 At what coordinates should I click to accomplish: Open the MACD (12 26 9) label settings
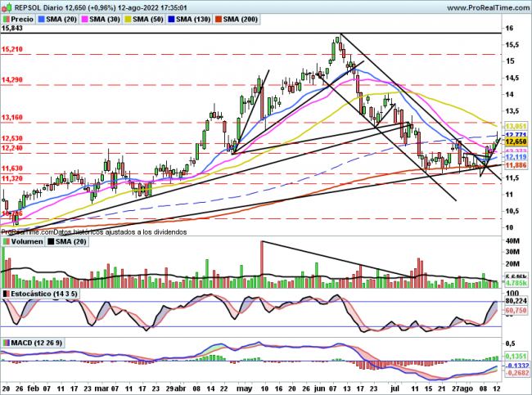(x=35, y=342)
